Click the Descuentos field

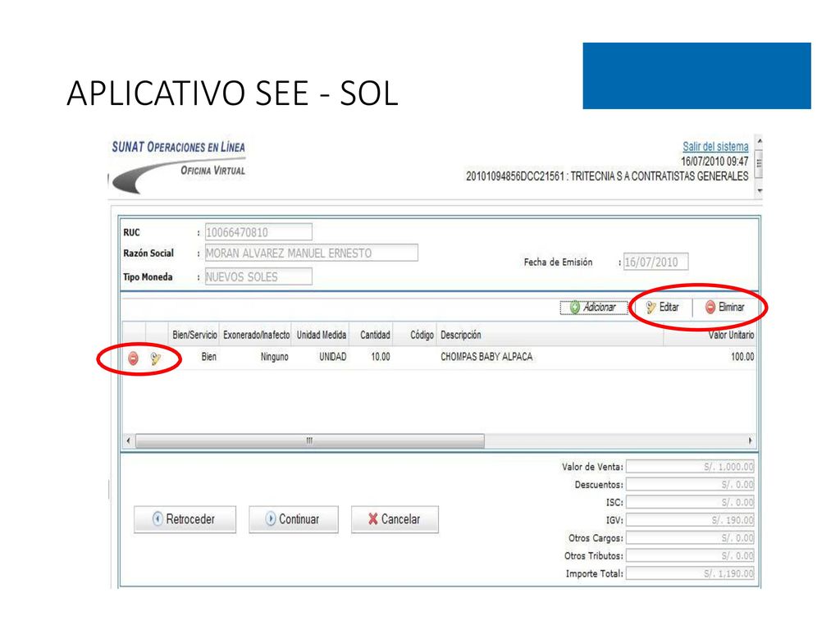[690, 484]
